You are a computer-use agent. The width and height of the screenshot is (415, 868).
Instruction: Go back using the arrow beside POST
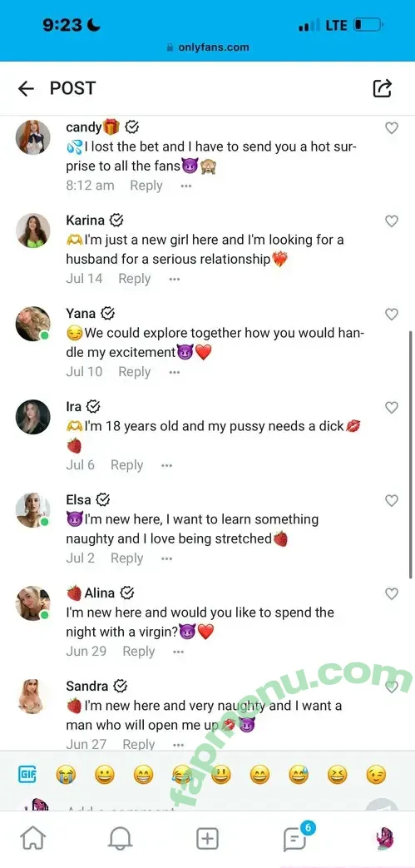coord(26,88)
